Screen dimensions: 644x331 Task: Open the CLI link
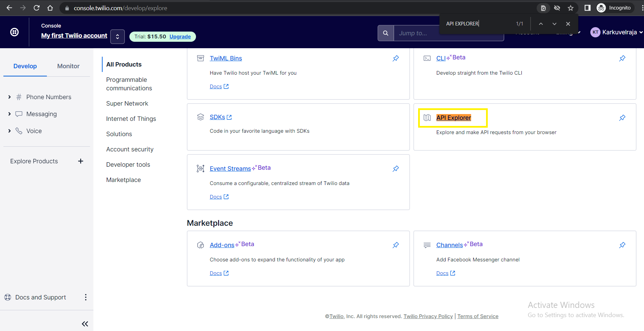[x=441, y=58]
